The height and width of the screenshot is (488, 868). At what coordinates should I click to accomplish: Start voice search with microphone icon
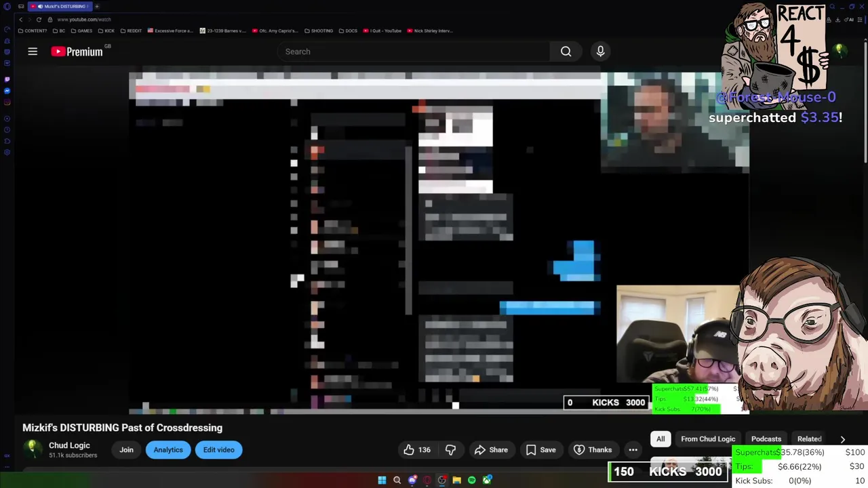tap(600, 52)
